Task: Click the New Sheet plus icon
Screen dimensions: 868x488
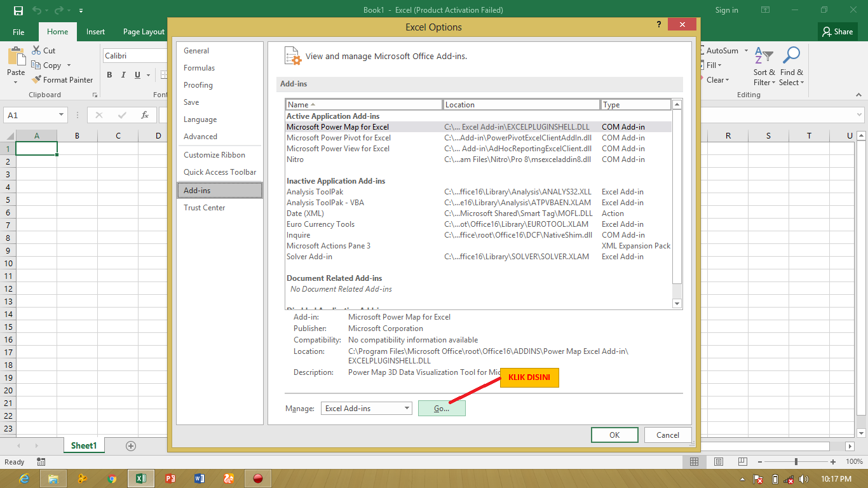Action: [131, 446]
